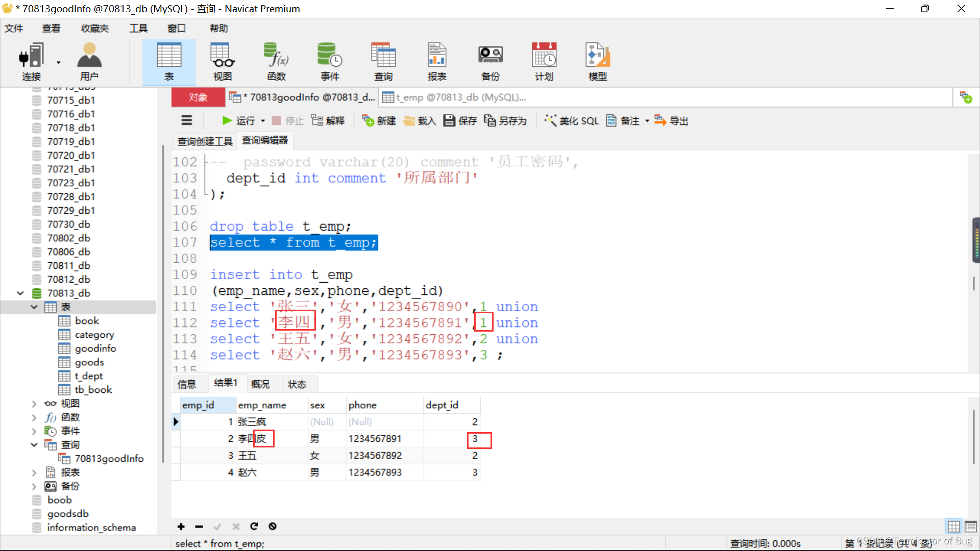Collapse the 查询 tree node
The image size is (980, 551).
tap(34, 445)
